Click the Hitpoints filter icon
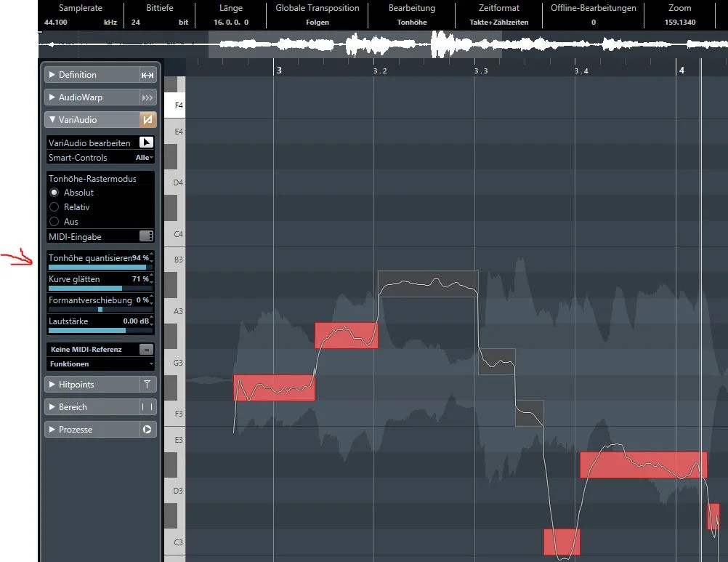Viewport: 728px width, 562px height. [x=147, y=384]
